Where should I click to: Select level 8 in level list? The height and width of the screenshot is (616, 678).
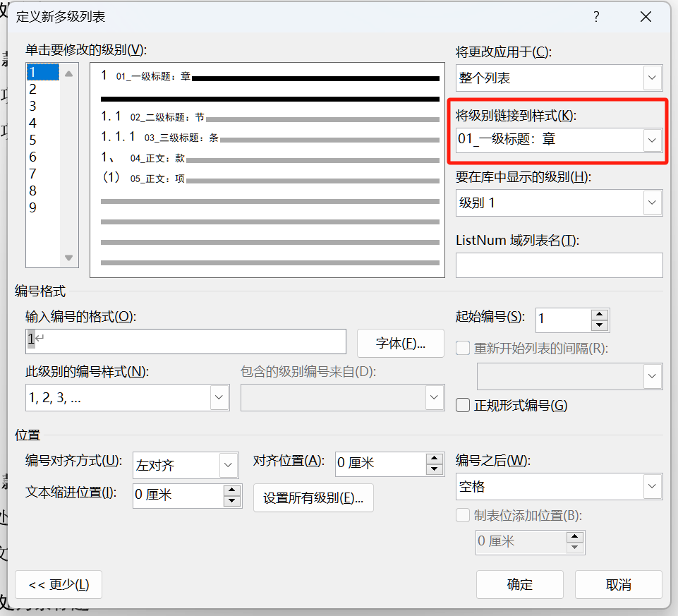click(x=42, y=191)
